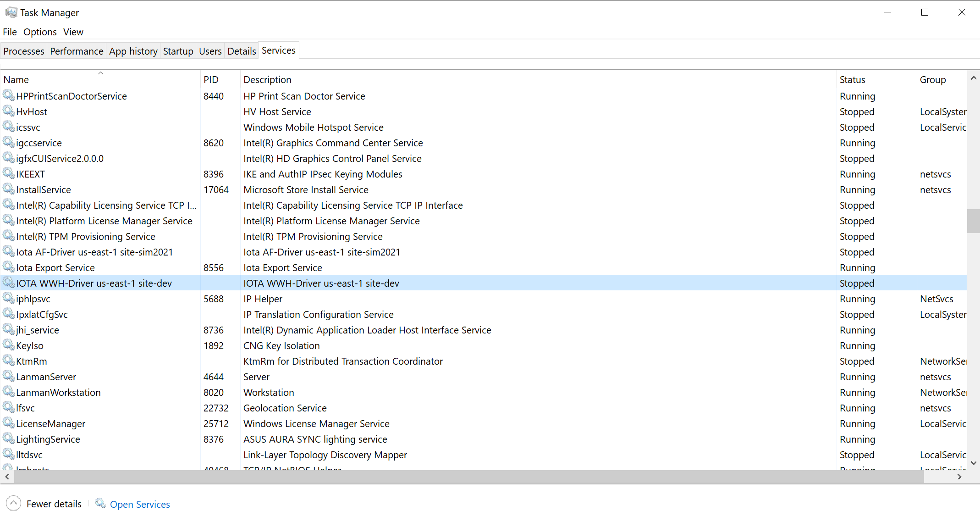Select the Windows Mobile Hotspot Service description
This screenshot has height=522, width=980.
(x=314, y=127)
